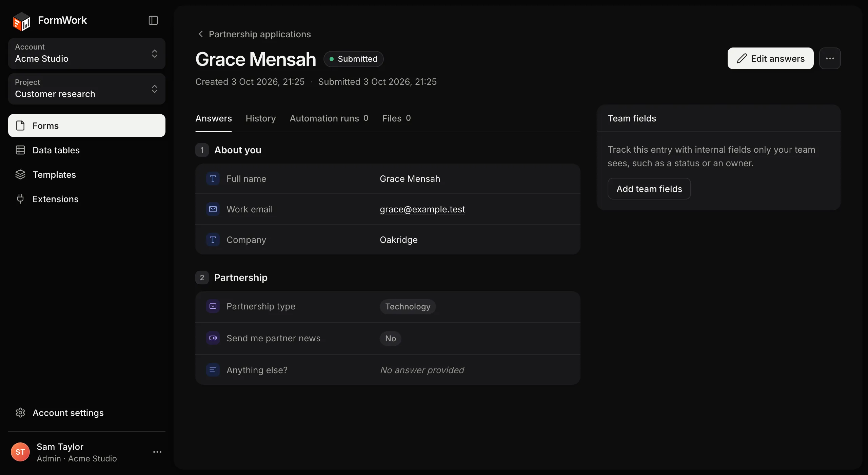This screenshot has height=475, width=868.
Task: Go back to Partnership applications
Action: click(x=254, y=34)
